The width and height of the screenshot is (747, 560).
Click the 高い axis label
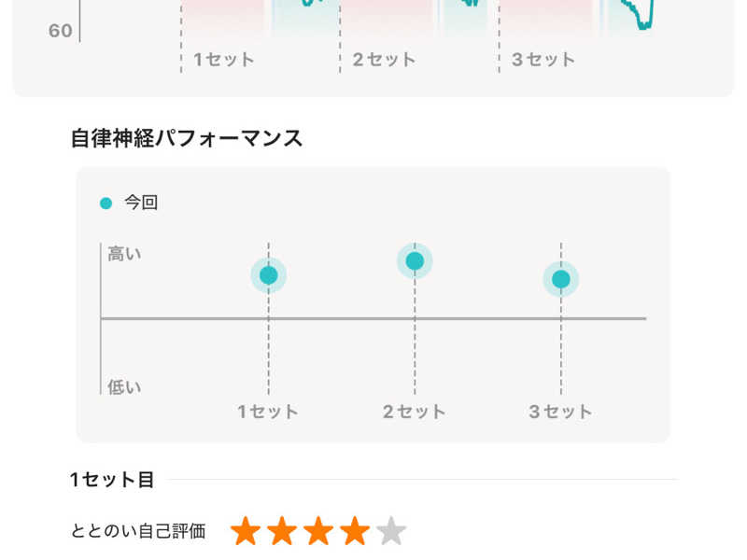(x=124, y=254)
